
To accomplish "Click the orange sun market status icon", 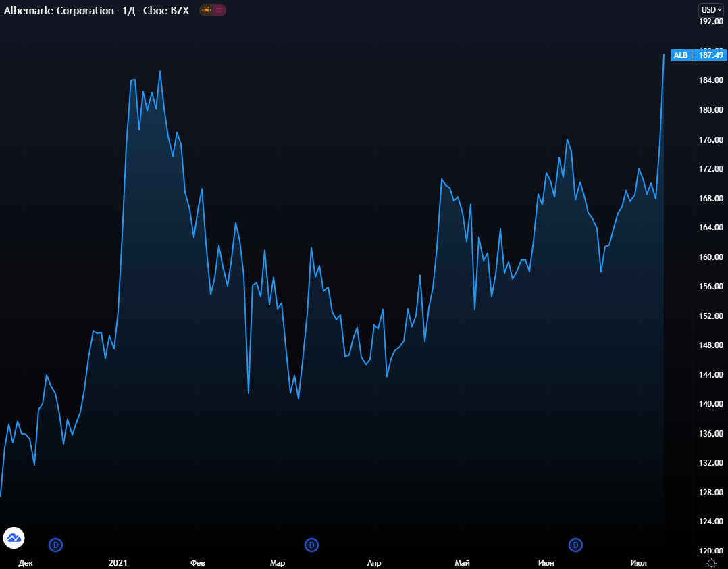I will (x=207, y=9).
